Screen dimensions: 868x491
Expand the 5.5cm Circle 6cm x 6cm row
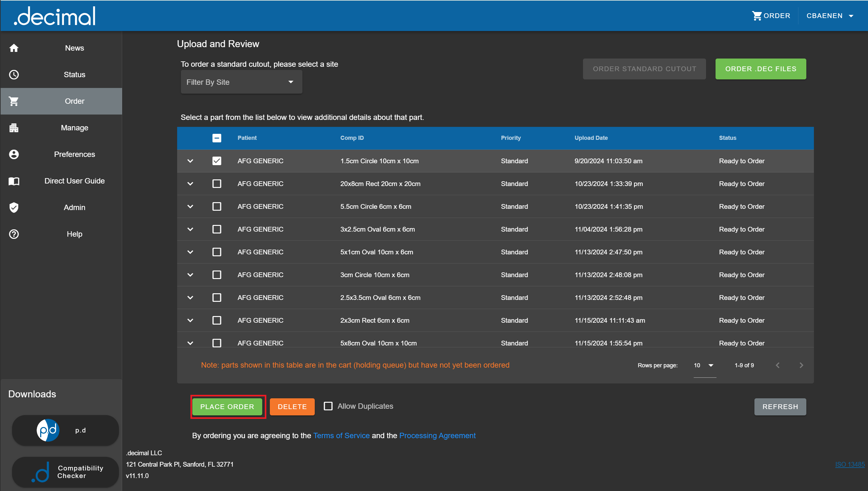click(x=190, y=206)
